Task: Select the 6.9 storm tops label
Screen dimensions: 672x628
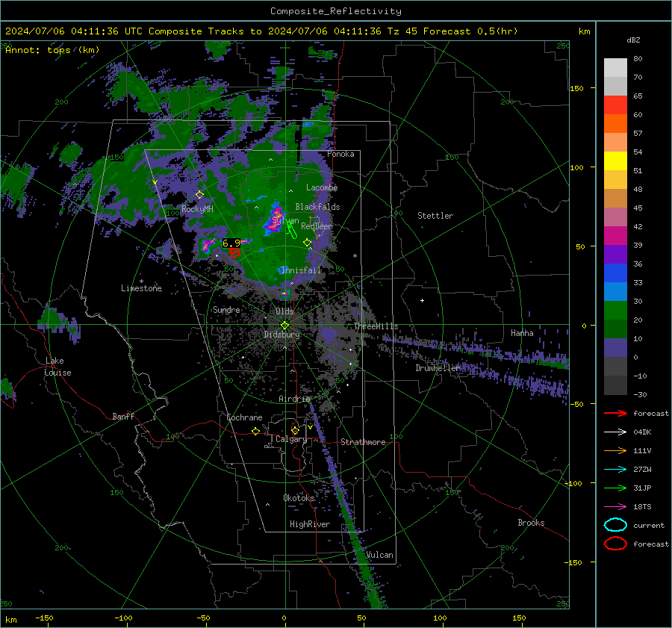Action: 231,243
